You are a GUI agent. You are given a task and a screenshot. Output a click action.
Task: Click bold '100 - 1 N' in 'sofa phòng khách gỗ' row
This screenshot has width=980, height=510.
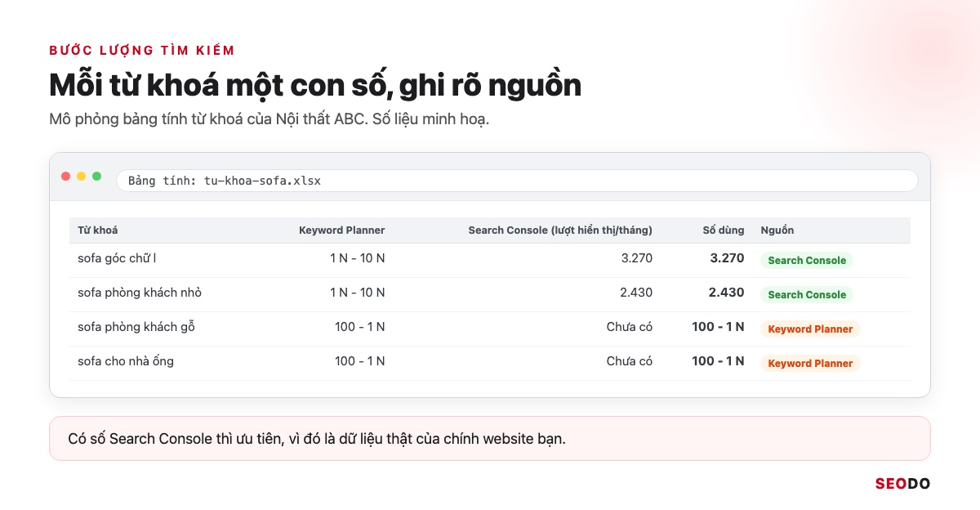pos(718,327)
